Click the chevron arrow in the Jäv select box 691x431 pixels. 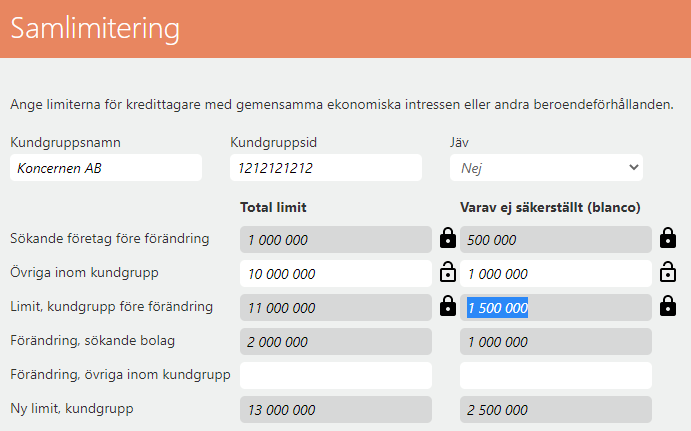(634, 167)
